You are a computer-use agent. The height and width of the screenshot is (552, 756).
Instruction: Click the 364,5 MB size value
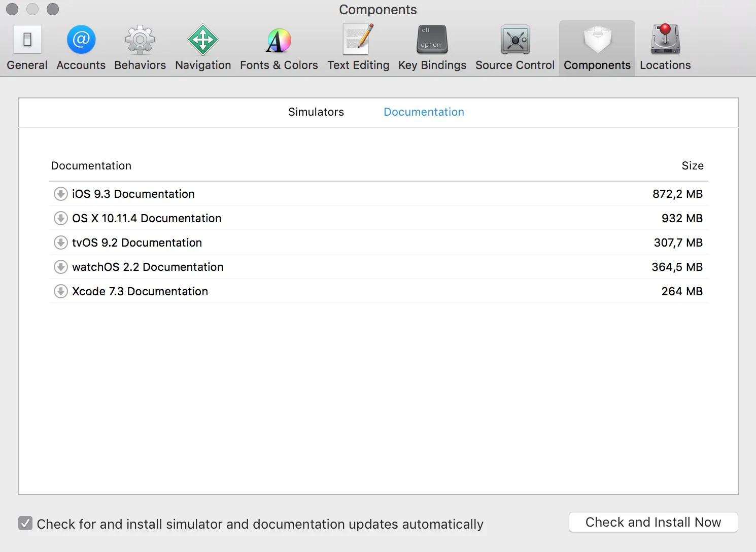coord(677,267)
